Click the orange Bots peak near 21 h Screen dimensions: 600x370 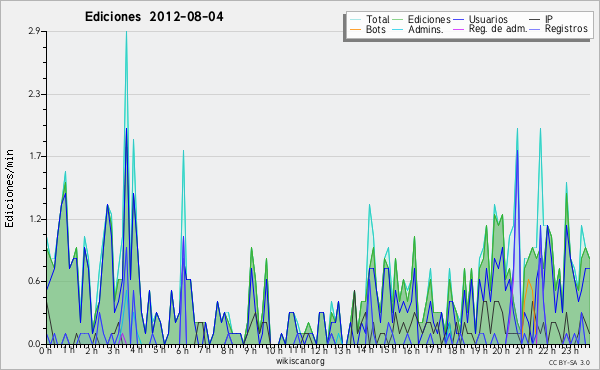point(528,280)
